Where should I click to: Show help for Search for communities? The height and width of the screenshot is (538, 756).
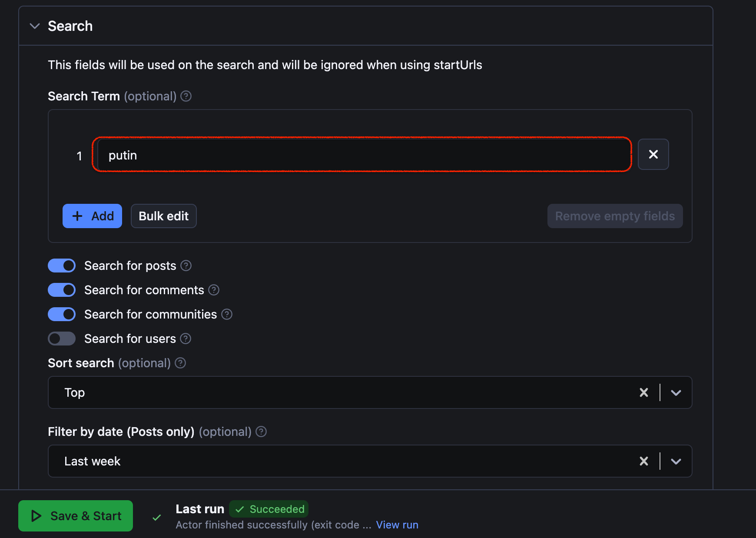coord(227,314)
